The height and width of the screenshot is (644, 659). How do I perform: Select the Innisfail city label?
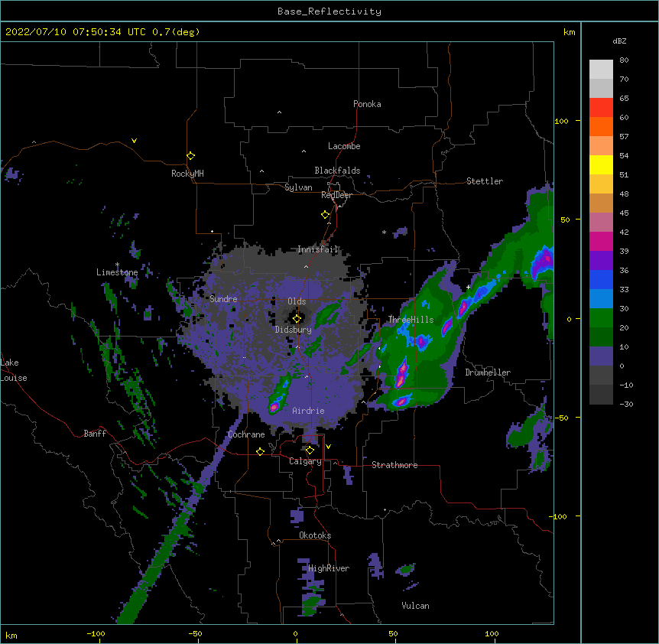[318, 249]
